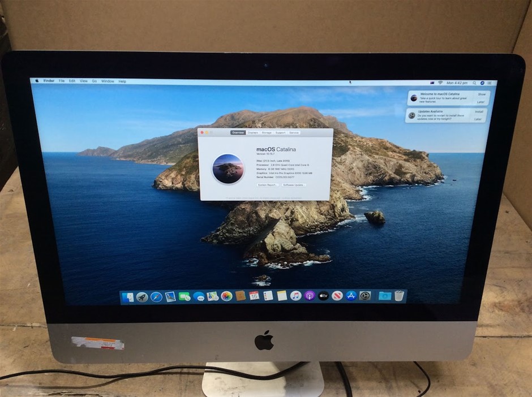Open Contacts brown book icon in Dock
Screen dimensions: 532x397
[240, 296]
